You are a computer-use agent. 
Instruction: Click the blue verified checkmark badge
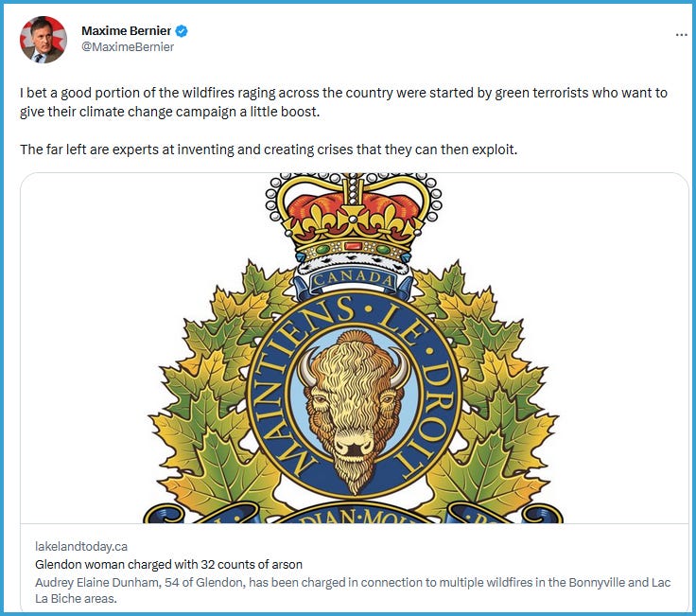pos(182,31)
